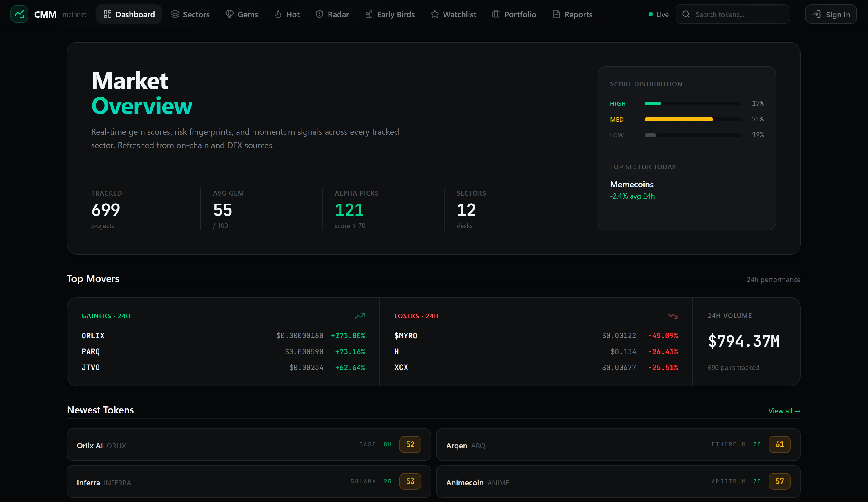Click the Early Birds sprout icon
Screen dimensions: 868x502
[369, 14]
